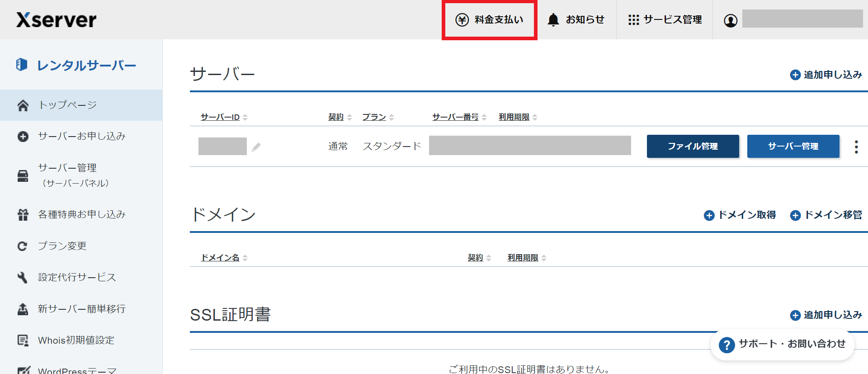Click the yen icon beside 料金支払い
This screenshot has height=374, width=868.
[462, 20]
